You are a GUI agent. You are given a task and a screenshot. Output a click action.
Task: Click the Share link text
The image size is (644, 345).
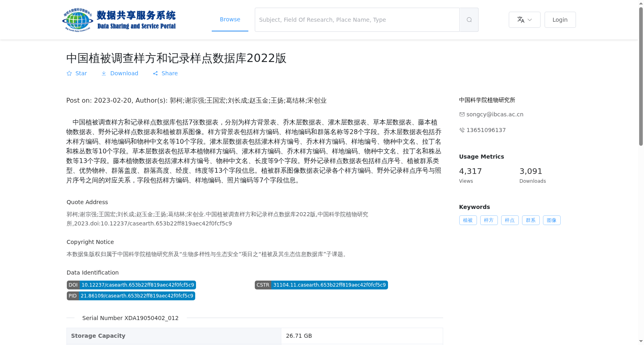[x=169, y=73]
